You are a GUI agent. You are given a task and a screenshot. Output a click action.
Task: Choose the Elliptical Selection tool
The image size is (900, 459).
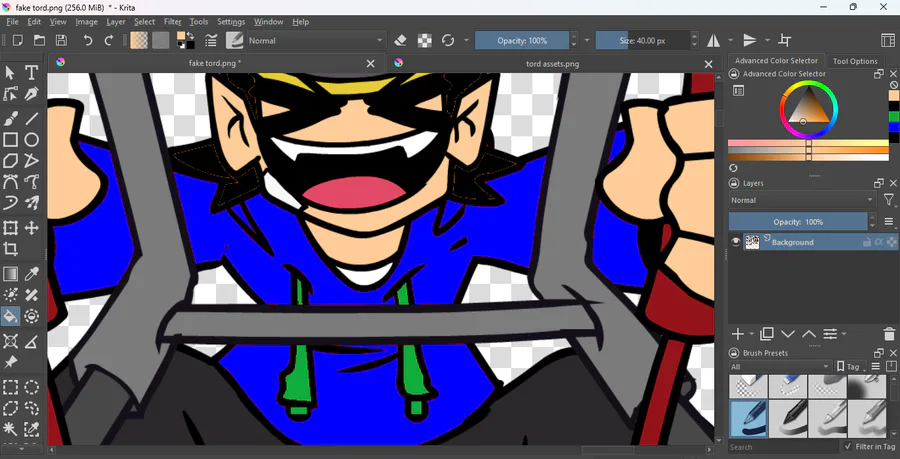pos(32,388)
